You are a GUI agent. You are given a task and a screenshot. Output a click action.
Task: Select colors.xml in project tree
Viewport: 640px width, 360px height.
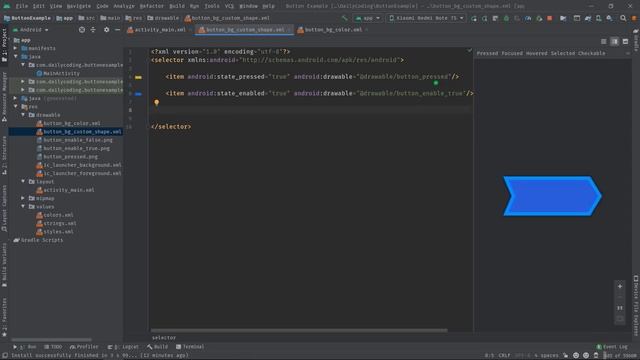point(55,215)
